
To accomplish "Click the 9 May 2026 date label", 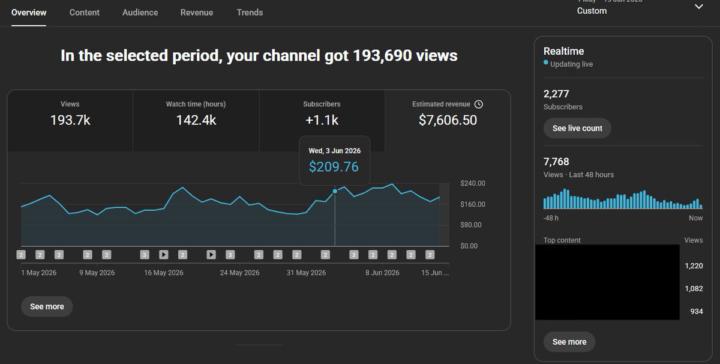I will (97, 273).
